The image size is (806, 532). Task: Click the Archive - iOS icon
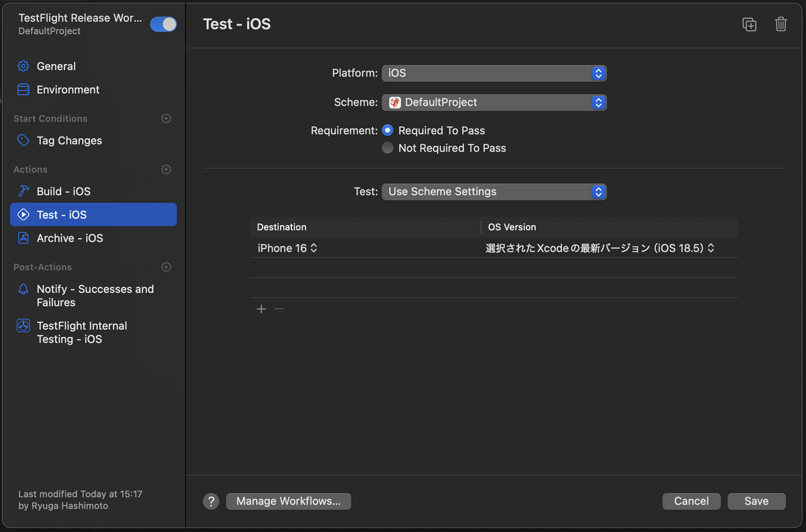pyautogui.click(x=24, y=238)
